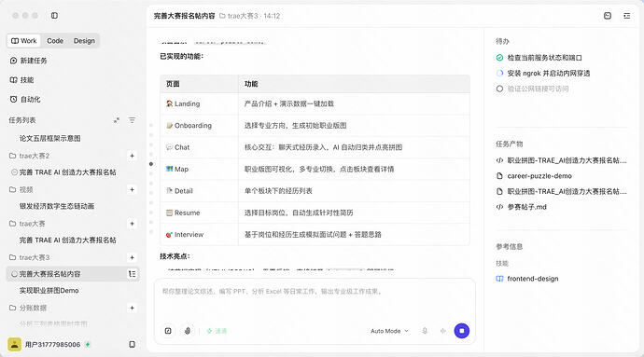This screenshot has width=644, height=357.
Task: Open task under trae大赛2: 完善 TRAE AI 创造力大赛报名帖
Action: click(x=68, y=172)
